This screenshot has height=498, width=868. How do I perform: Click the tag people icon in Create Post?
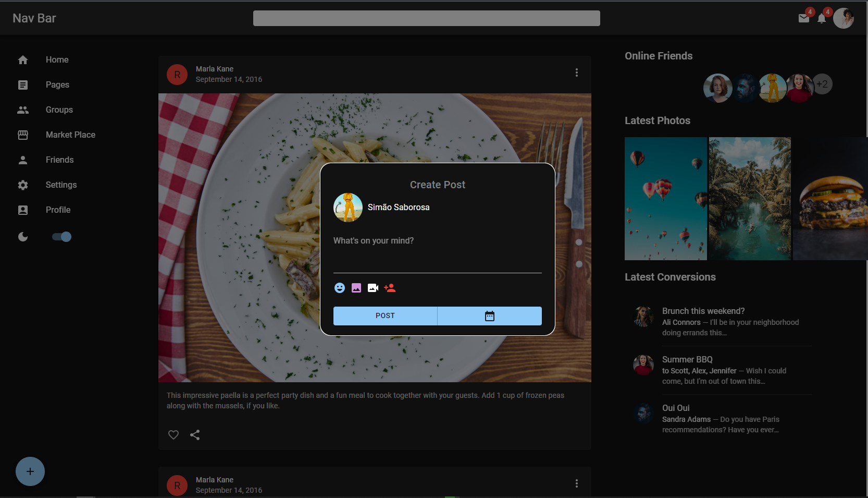[390, 288]
